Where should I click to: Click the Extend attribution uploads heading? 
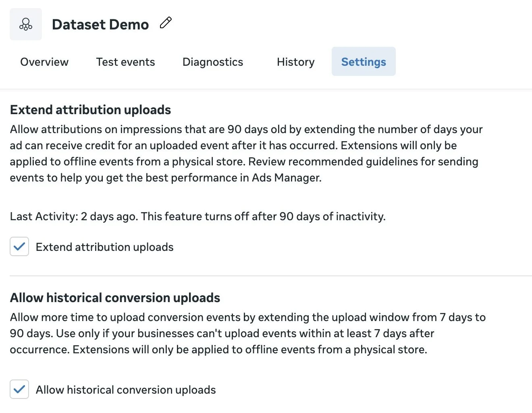pos(90,110)
